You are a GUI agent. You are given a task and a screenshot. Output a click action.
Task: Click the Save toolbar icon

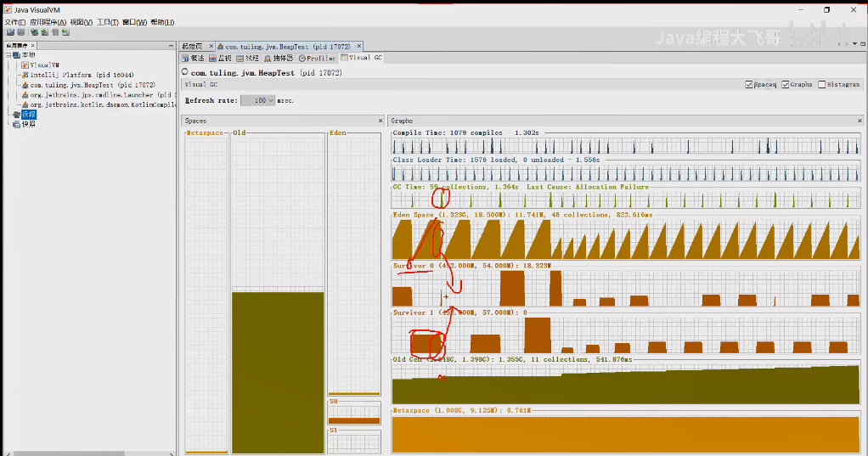pyautogui.click(x=21, y=32)
